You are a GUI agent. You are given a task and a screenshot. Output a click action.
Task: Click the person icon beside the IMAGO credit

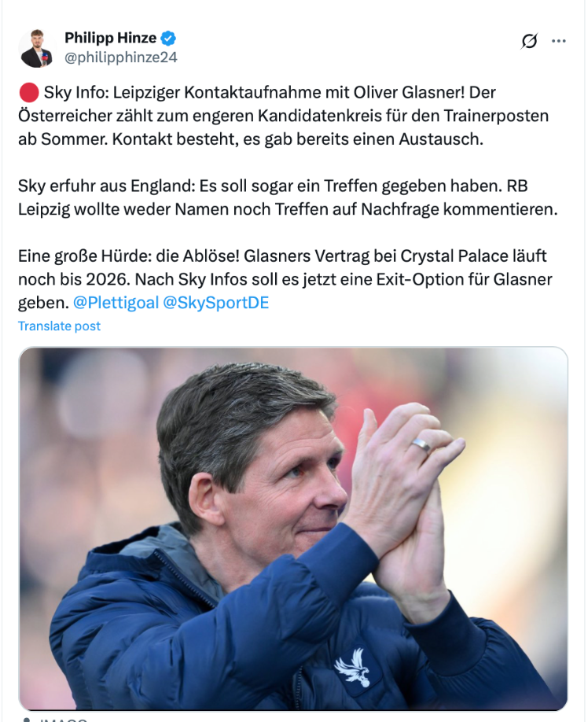(27, 720)
